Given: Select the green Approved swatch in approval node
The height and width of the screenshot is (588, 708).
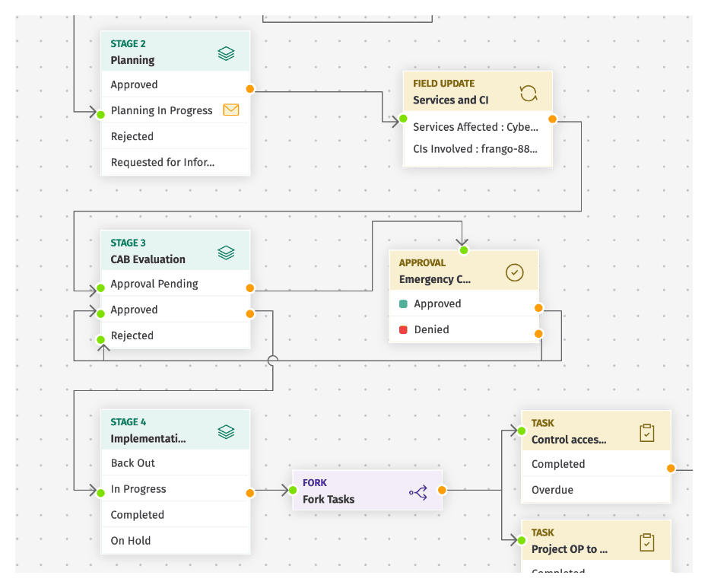Looking at the screenshot, I should pos(404,304).
